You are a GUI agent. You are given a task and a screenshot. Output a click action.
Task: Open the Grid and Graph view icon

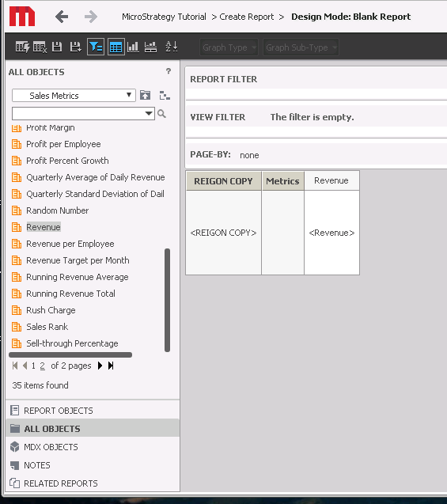coord(150,47)
